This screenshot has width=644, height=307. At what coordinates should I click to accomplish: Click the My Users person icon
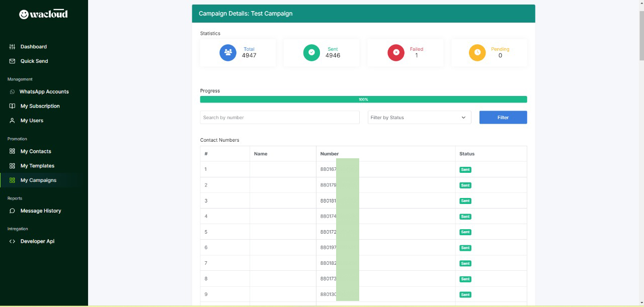pyautogui.click(x=12, y=121)
